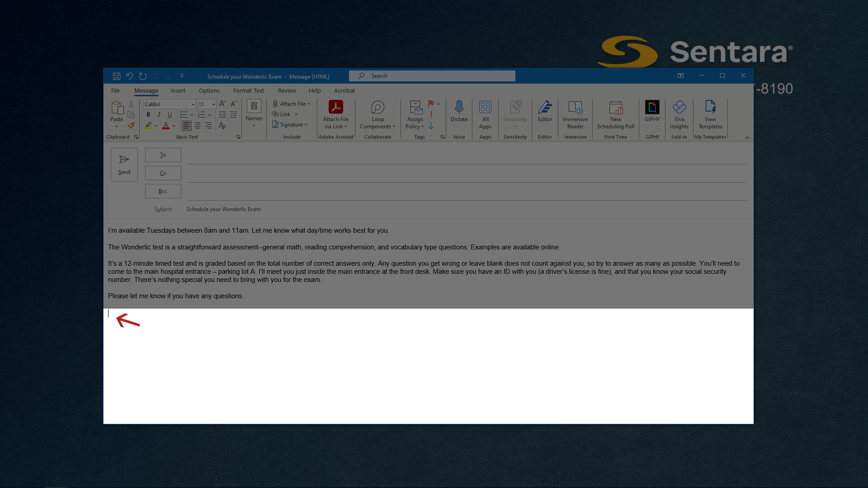This screenshot has width=868, height=488.
Task: Open Immersive Reader
Action: pos(575,115)
